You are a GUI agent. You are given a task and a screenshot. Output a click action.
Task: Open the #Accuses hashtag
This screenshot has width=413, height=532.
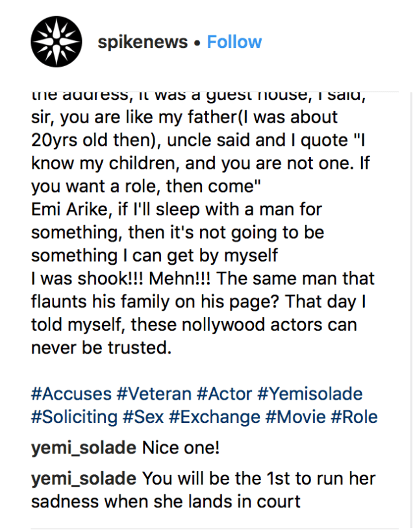point(70,394)
